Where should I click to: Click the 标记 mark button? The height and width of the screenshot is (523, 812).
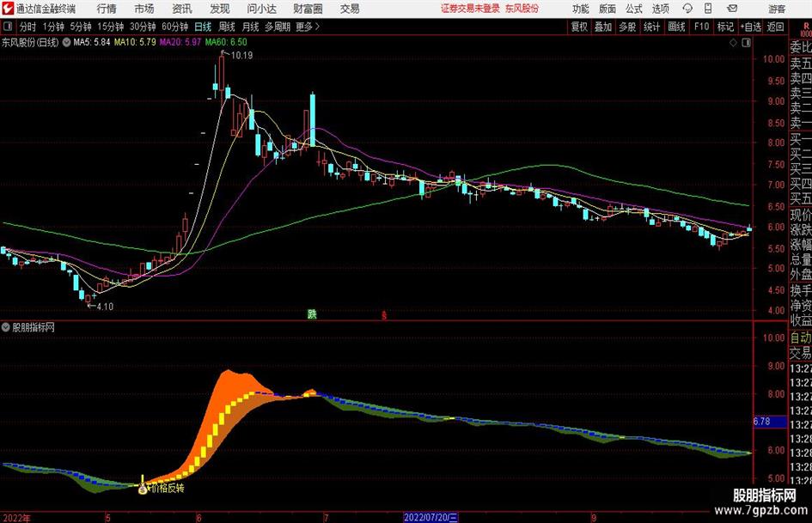click(725, 27)
